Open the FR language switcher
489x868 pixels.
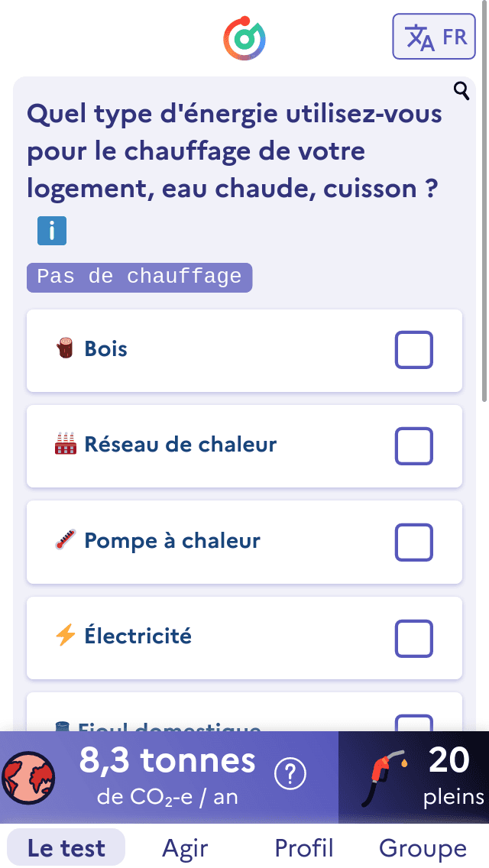(434, 37)
